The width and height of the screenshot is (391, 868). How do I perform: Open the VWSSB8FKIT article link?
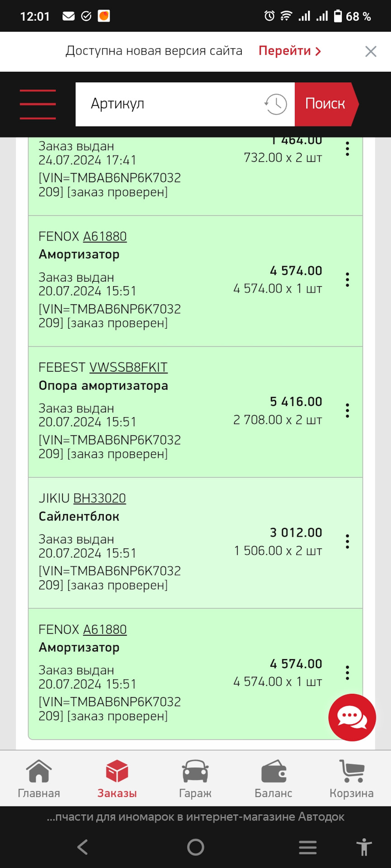point(129,368)
